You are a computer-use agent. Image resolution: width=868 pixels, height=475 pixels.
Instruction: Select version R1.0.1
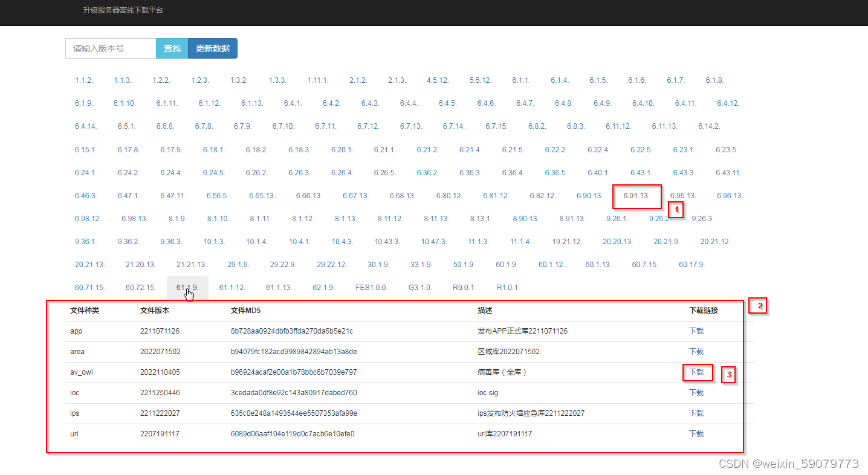tap(508, 287)
